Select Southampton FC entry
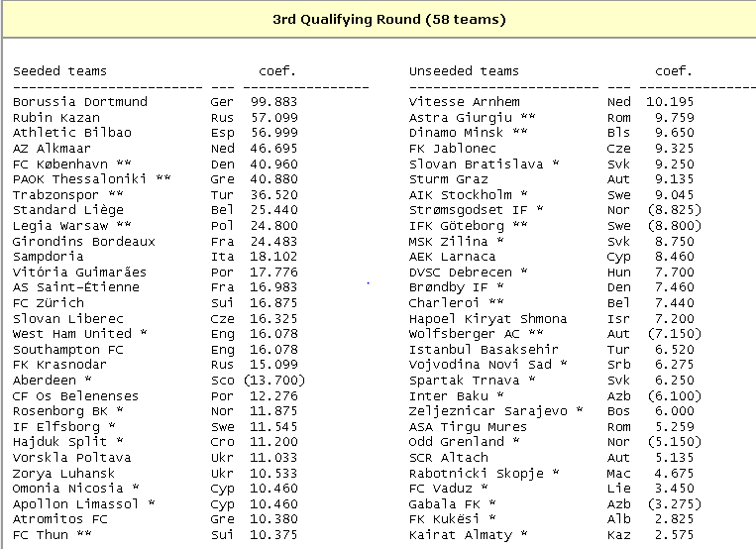 68,350
